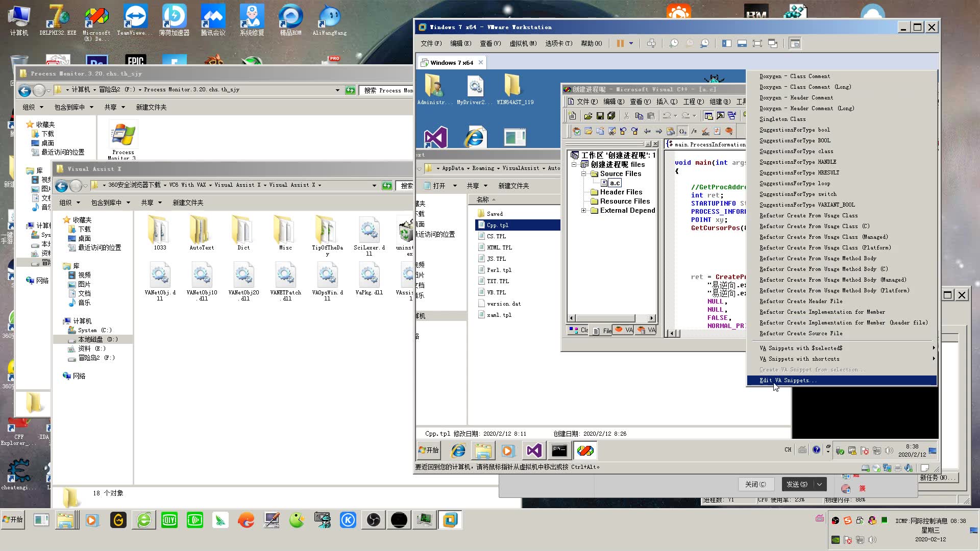Click the host 开始 Start button
Screen dimensions: 980x551
pos(13,519)
